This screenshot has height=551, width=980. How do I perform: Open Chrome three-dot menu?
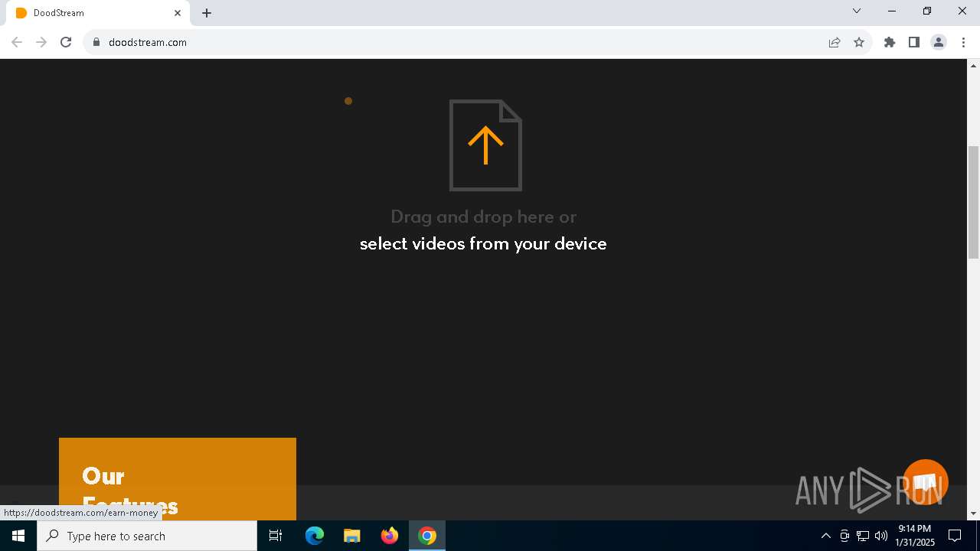(963, 42)
